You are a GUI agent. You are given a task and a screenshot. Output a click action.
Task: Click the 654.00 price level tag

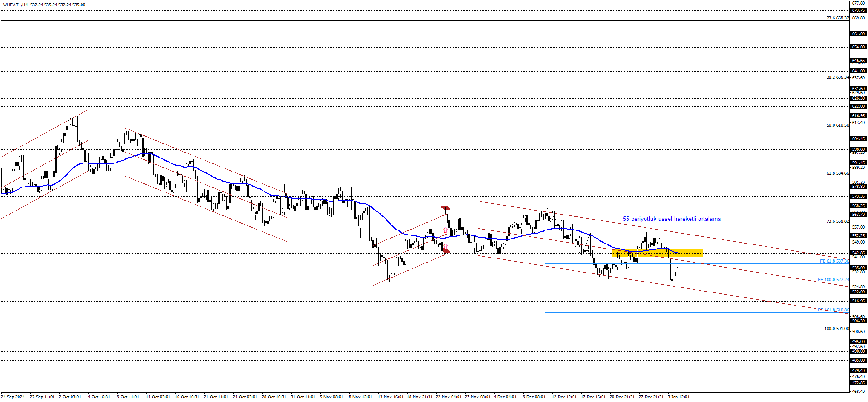coord(858,47)
